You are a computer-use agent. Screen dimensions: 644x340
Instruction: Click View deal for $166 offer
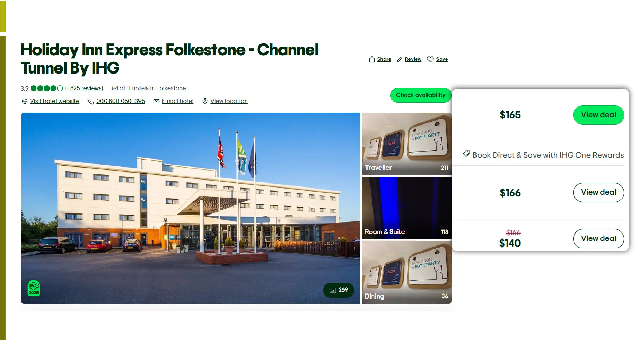pos(598,192)
